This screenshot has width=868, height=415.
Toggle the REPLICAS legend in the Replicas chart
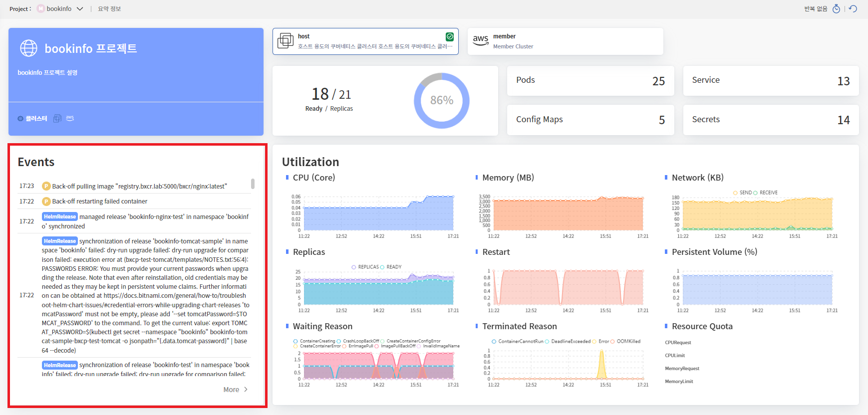pos(365,267)
